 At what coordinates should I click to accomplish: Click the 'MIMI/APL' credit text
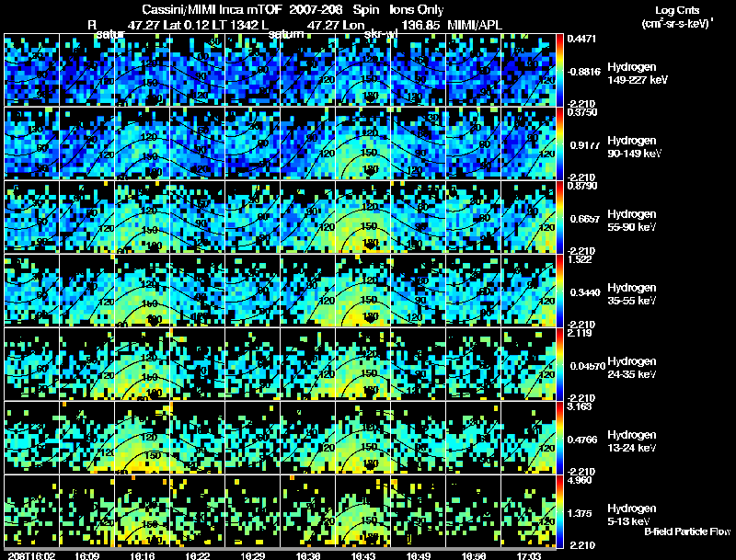click(474, 26)
